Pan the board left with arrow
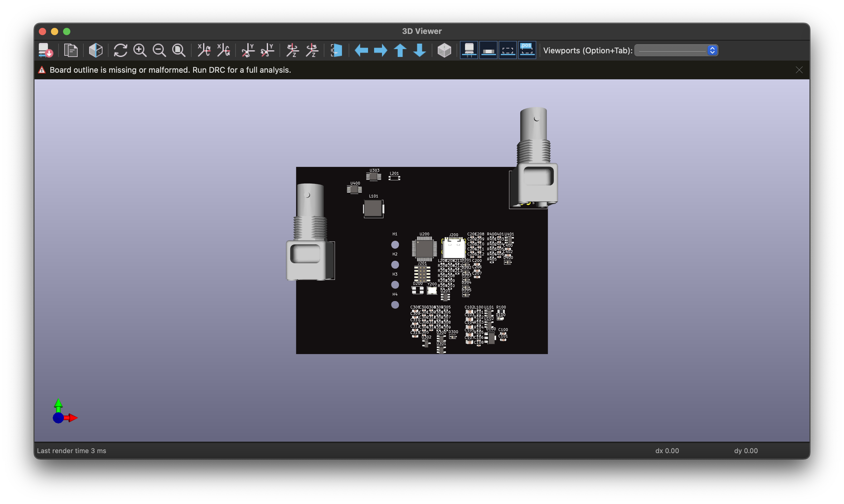 pos(361,50)
